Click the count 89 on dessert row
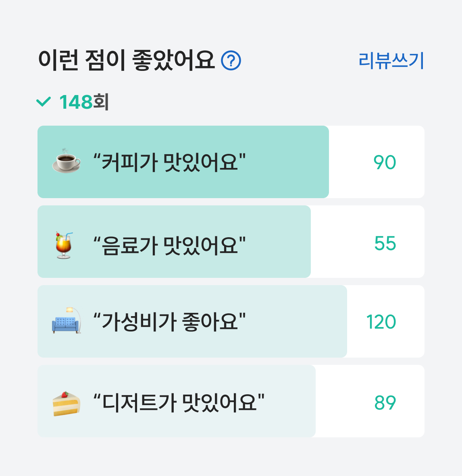This screenshot has height=476, width=462. click(x=385, y=403)
